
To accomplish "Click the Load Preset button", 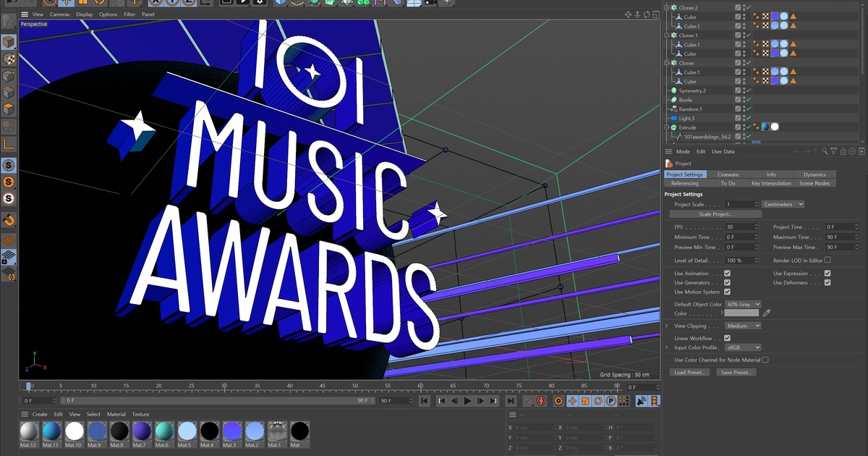I will [689, 372].
